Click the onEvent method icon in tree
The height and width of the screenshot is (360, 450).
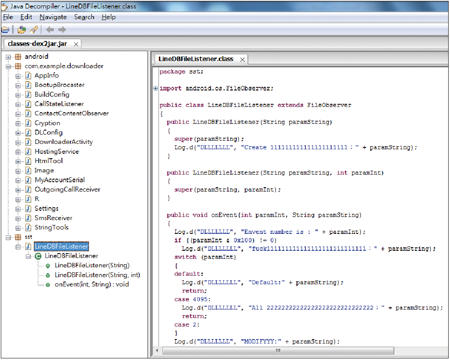48,285
